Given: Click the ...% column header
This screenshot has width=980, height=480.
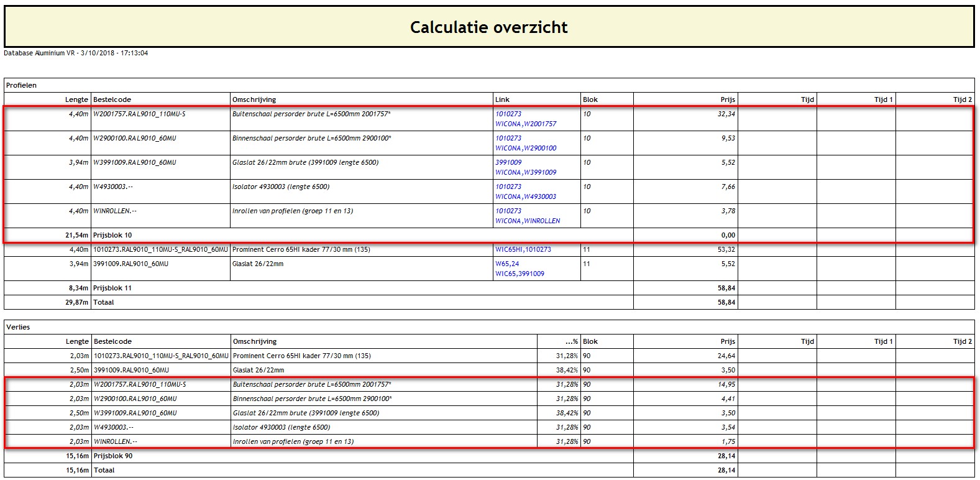Looking at the screenshot, I should 572,341.
